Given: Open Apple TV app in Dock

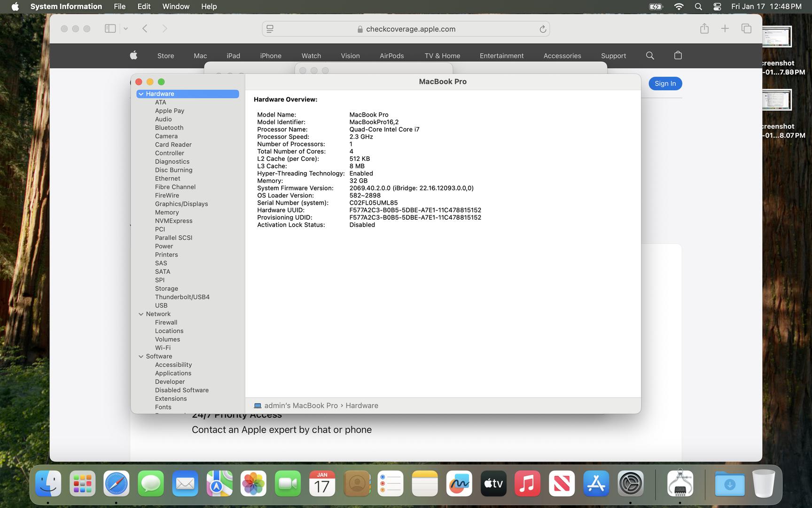Looking at the screenshot, I should 493,484.
